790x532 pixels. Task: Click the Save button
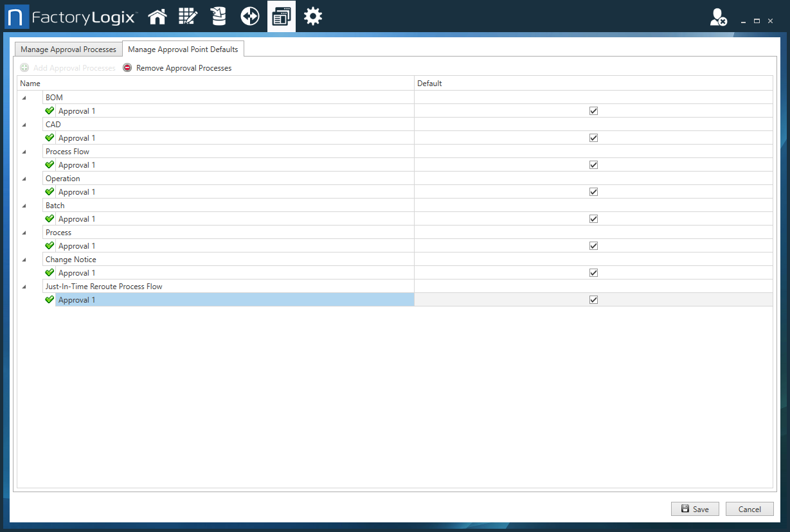tap(695, 508)
